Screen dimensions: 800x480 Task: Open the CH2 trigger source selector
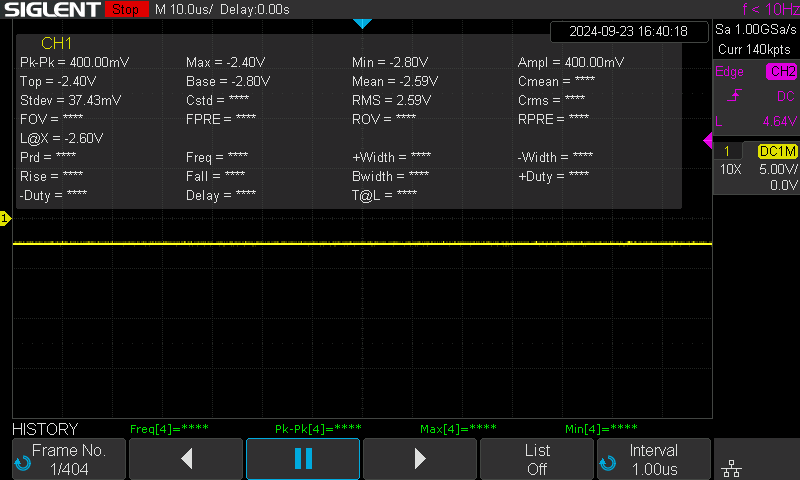pos(781,71)
